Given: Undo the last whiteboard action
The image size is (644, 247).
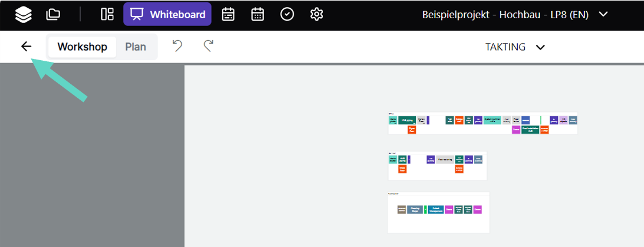Looking at the screenshot, I should pyautogui.click(x=177, y=46).
